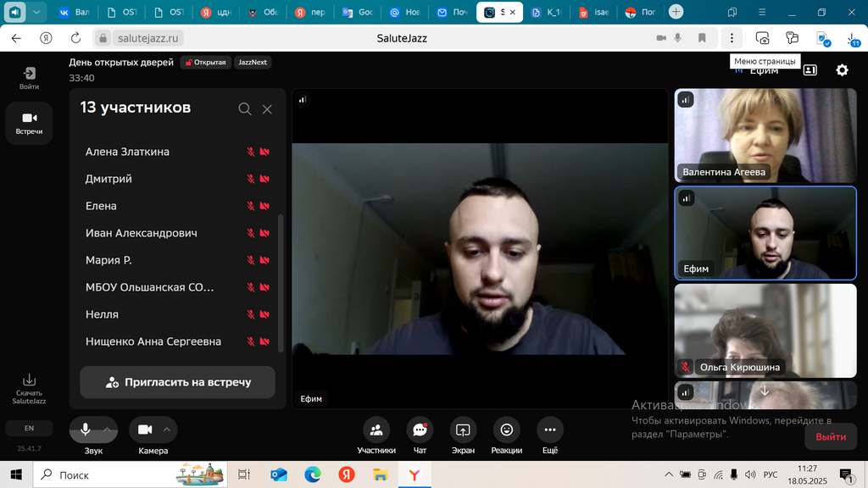Open the Реакции reactions menu
868x488 pixels.
(506, 430)
